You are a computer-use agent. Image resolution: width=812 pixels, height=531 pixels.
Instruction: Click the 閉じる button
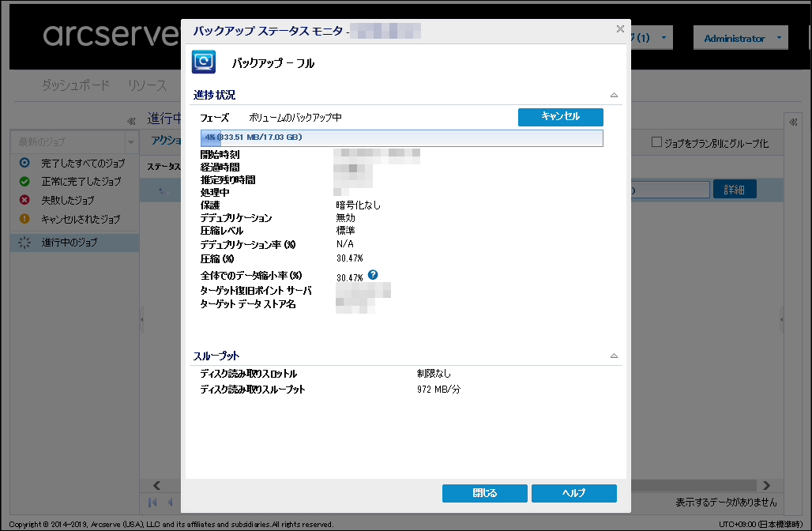point(485,493)
